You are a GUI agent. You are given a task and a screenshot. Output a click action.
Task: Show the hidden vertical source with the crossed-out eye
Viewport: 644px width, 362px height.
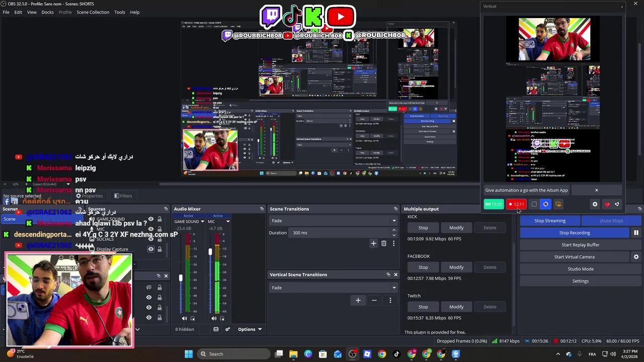(x=149, y=288)
